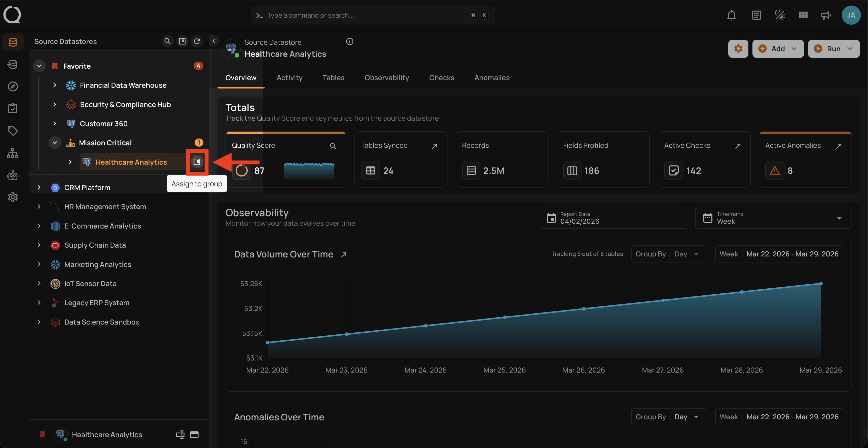Screen dimensions: 868x448
Task: Open the Tags icon in left sidebar
Action: pos(13,130)
